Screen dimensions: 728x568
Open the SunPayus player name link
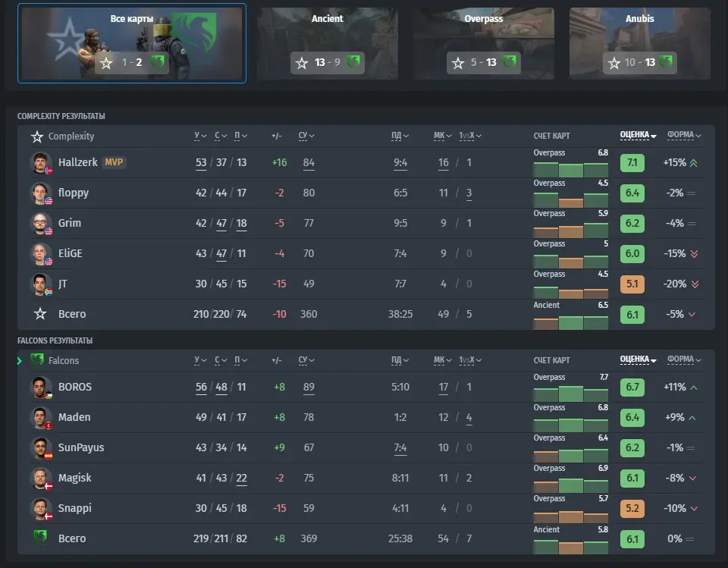pyautogui.click(x=81, y=447)
